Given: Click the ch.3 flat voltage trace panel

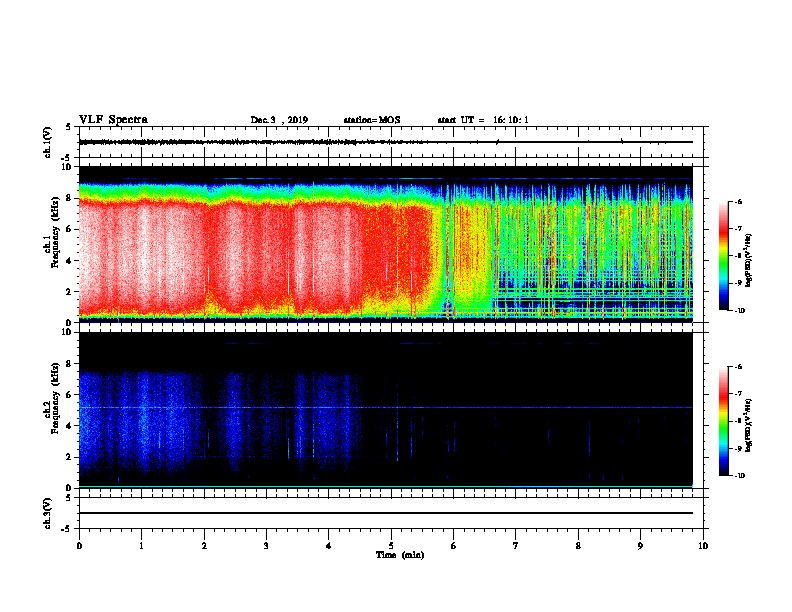Looking at the screenshot, I should point(391,513).
